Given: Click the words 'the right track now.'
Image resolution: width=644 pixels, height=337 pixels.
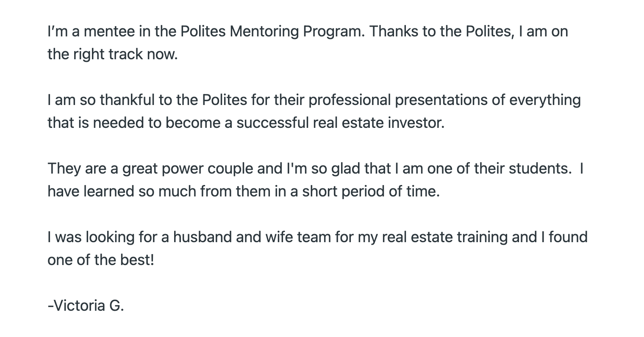Looking at the screenshot, I should tap(112, 55).
